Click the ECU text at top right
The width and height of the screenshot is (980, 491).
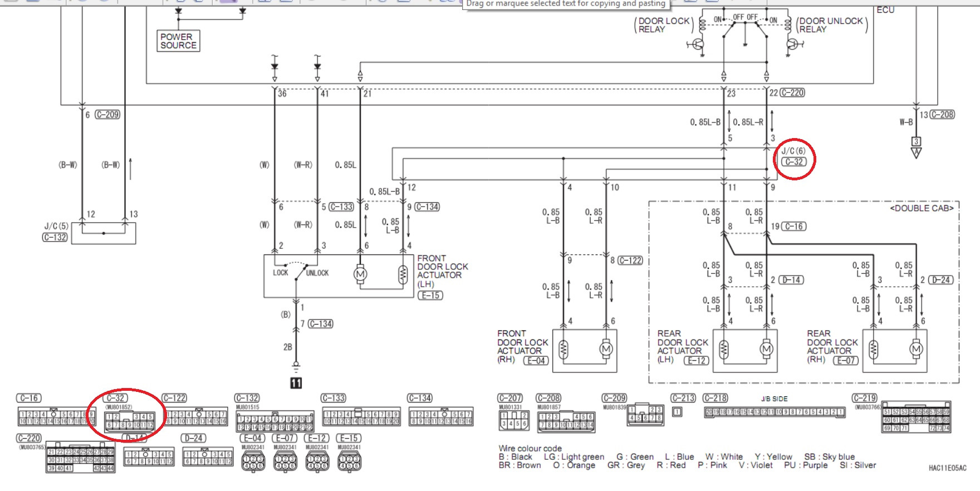tap(885, 10)
